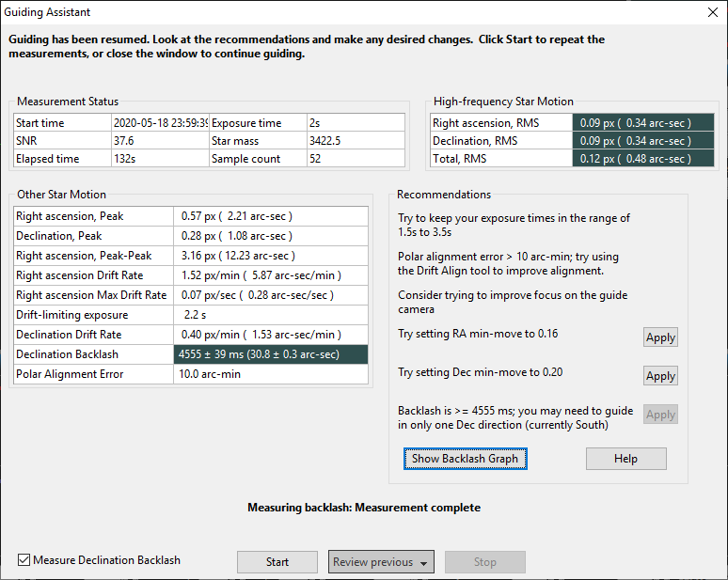Click Right ascension Max Drift Rate value
This screenshot has width=728, height=580.
coord(271,295)
